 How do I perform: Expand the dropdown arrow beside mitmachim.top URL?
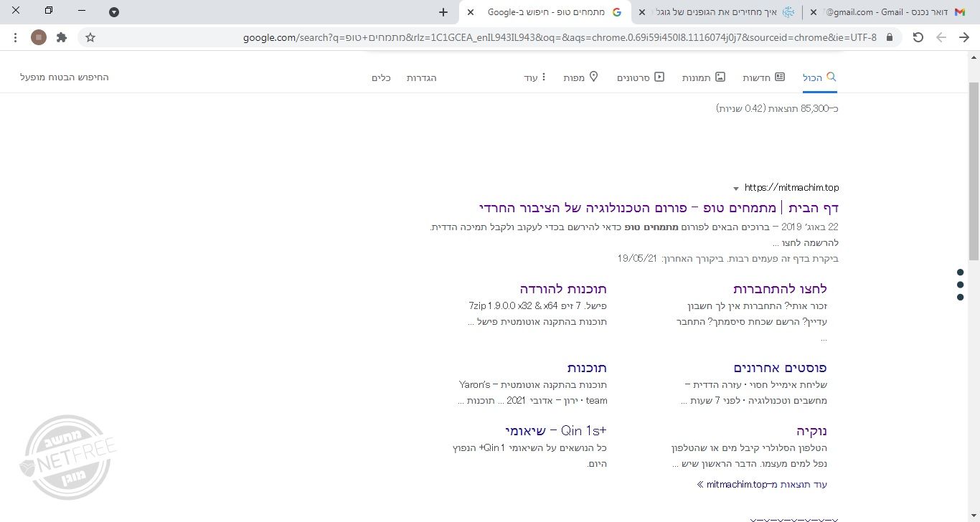click(736, 189)
